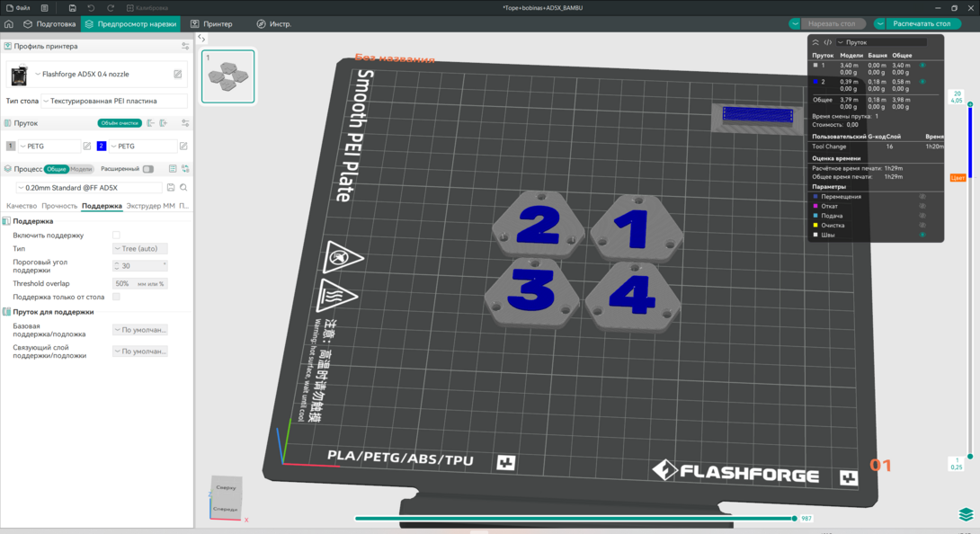The height and width of the screenshot is (534, 980).
Task: Click the home icon in top bar
Action: tap(9, 24)
